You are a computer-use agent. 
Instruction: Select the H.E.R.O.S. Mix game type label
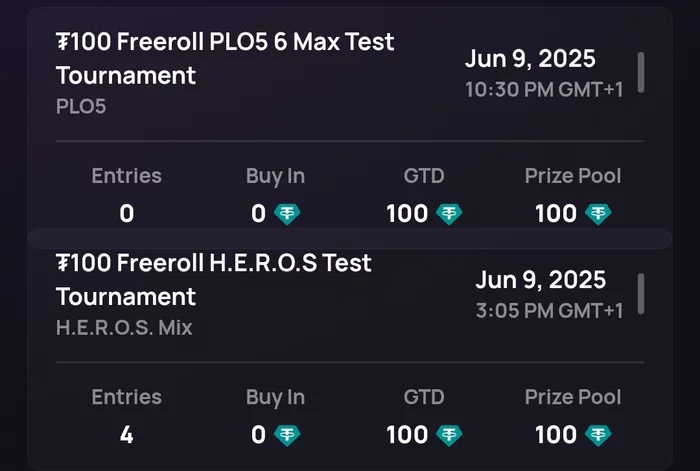[x=124, y=328]
